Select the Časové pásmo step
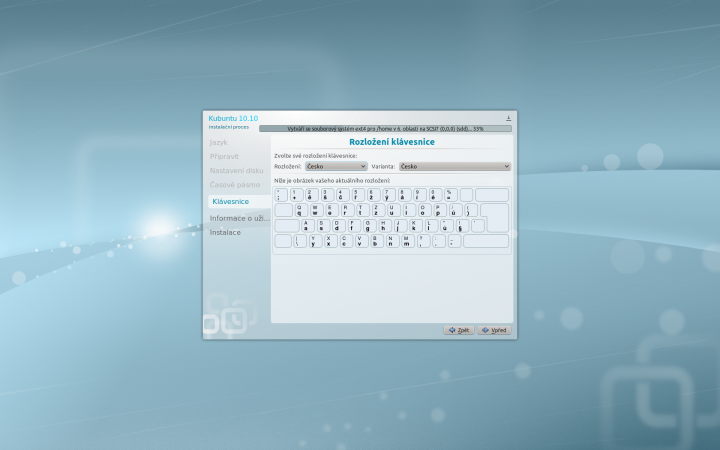The height and width of the screenshot is (450, 720). click(x=235, y=185)
